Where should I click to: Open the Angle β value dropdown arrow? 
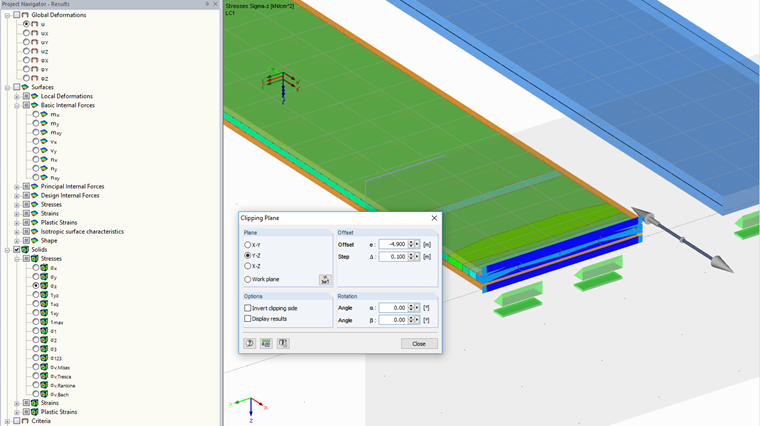click(417, 320)
